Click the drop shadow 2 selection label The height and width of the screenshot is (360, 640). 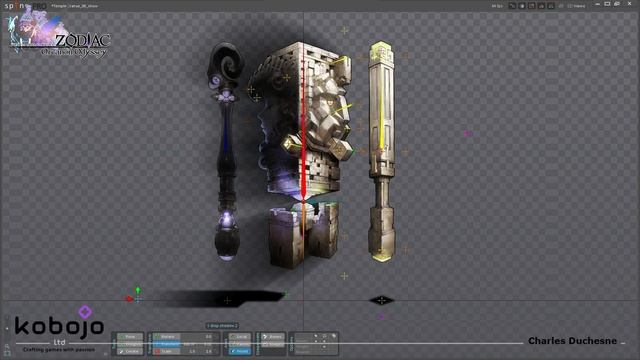222,326
